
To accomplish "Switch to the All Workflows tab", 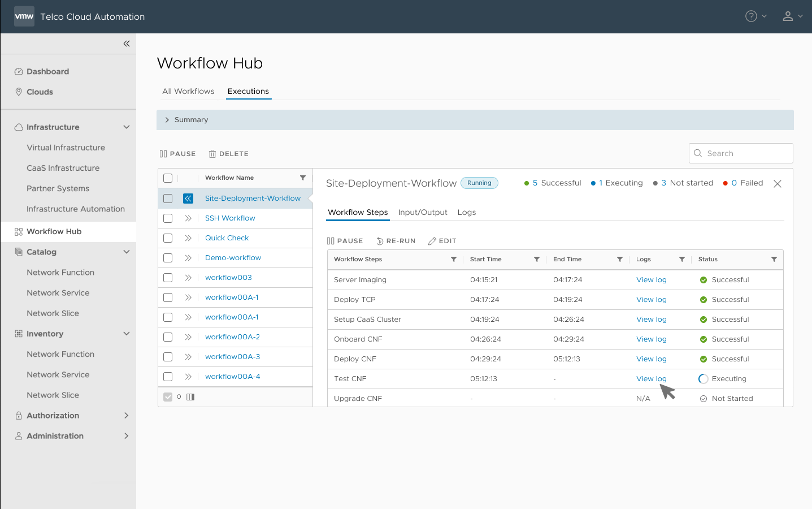I will click(188, 91).
